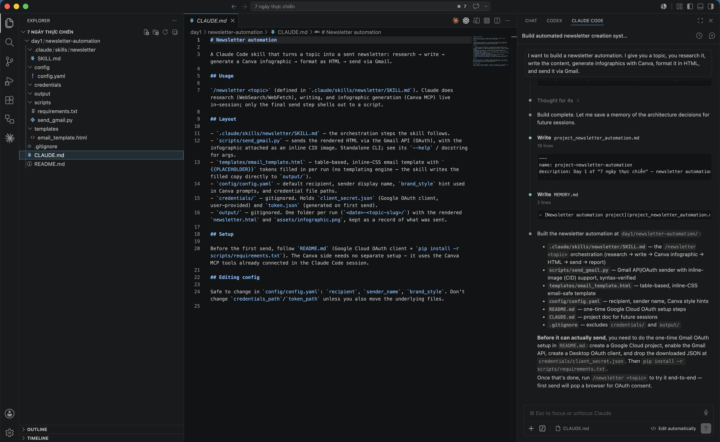Screen dimensions: 720x442
Task: Refresh the explorer file tree
Action: point(165,32)
